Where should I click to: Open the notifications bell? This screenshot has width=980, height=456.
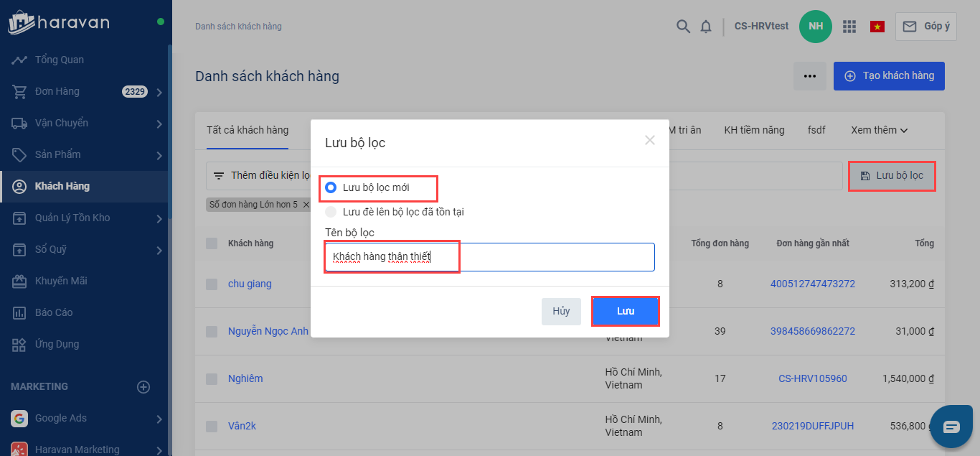pyautogui.click(x=706, y=27)
